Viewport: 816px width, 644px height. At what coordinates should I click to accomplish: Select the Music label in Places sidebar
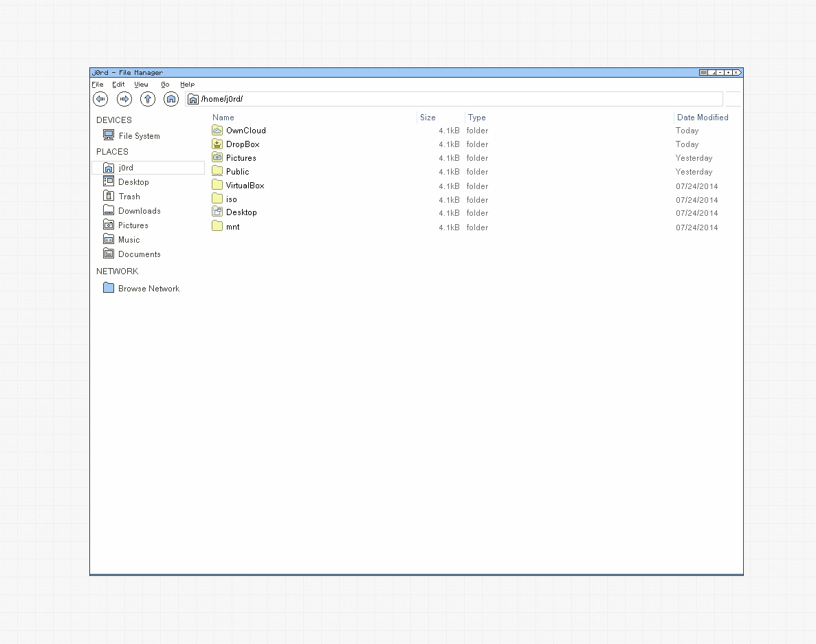click(129, 240)
